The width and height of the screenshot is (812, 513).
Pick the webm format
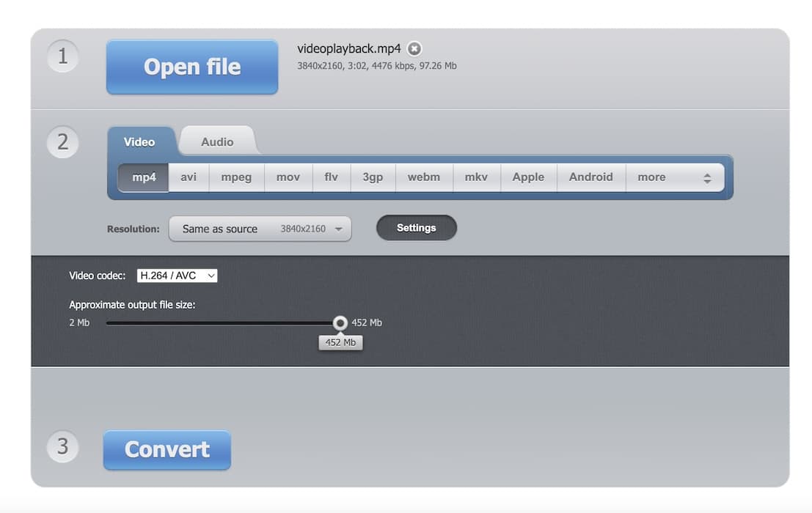(x=424, y=177)
